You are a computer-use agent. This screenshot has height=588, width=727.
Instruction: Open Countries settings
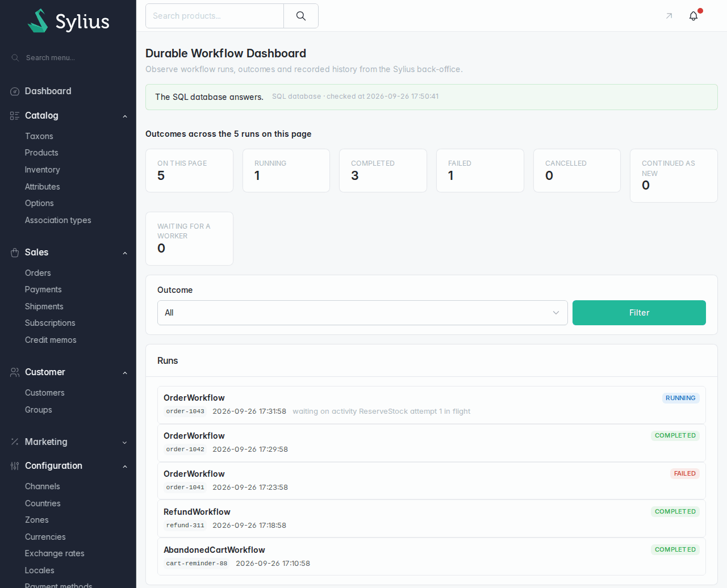43,503
